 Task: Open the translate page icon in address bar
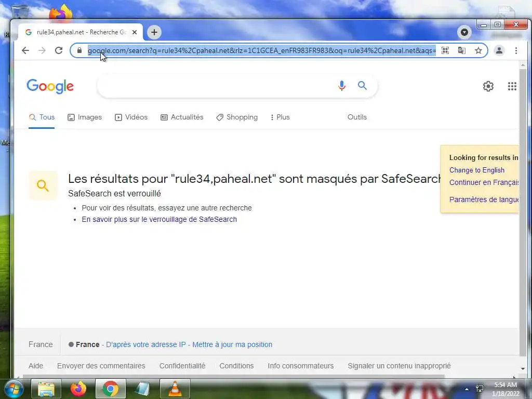pos(462,50)
